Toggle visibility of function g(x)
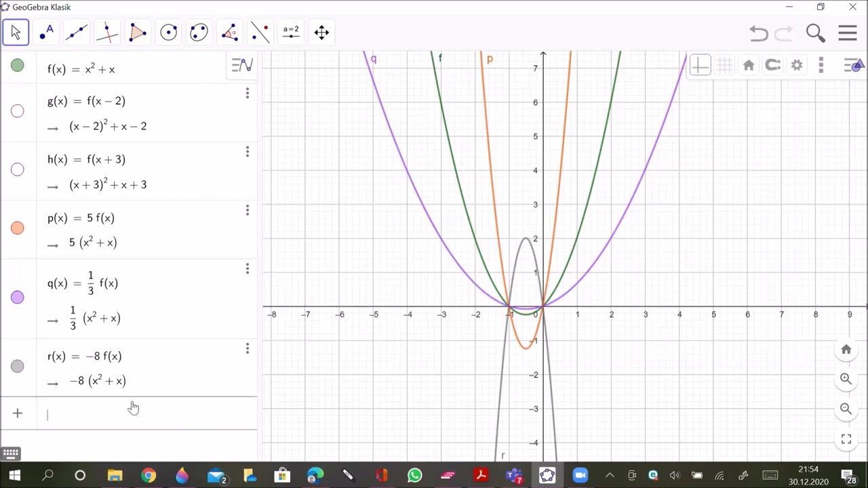Image resolution: width=868 pixels, height=488 pixels. (x=18, y=110)
